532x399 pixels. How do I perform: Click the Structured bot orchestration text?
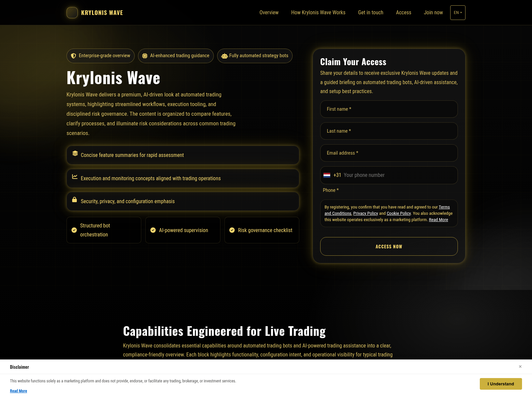click(x=95, y=230)
